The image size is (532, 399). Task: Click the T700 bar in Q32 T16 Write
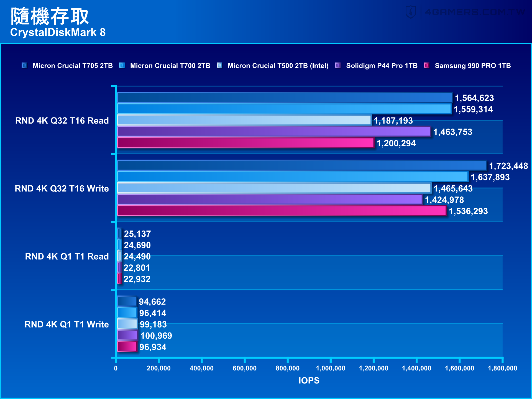pos(293,177)
